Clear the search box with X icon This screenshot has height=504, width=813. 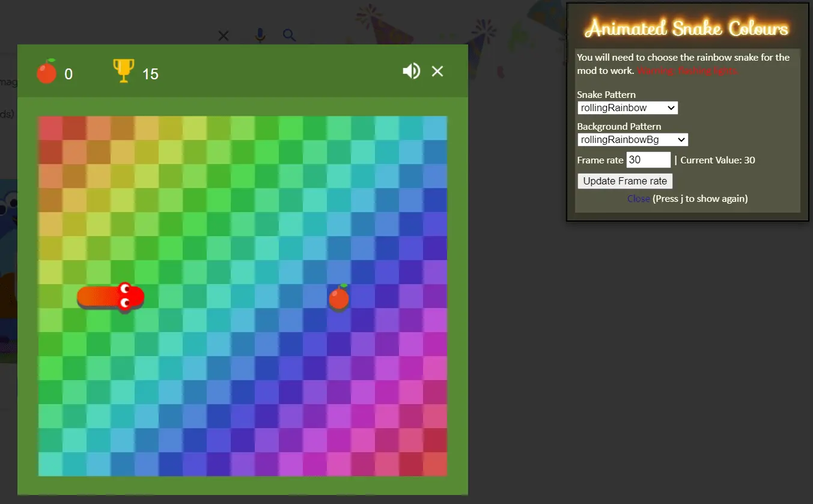224,36
